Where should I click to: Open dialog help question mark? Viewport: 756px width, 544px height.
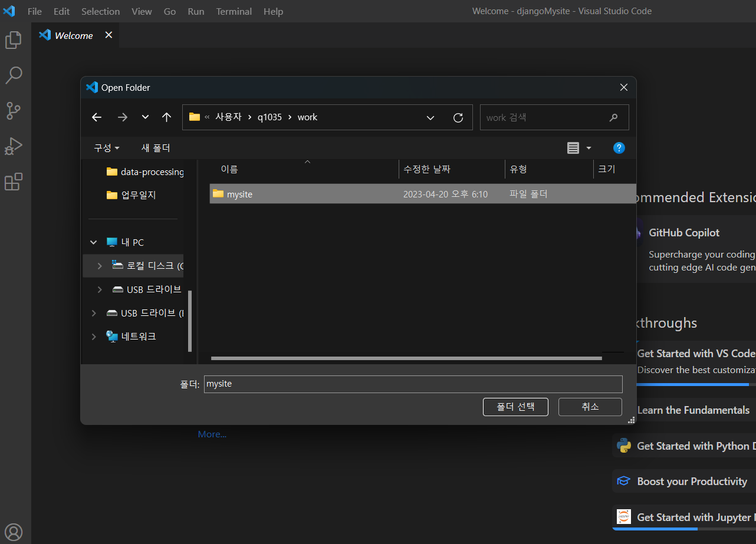619,148
